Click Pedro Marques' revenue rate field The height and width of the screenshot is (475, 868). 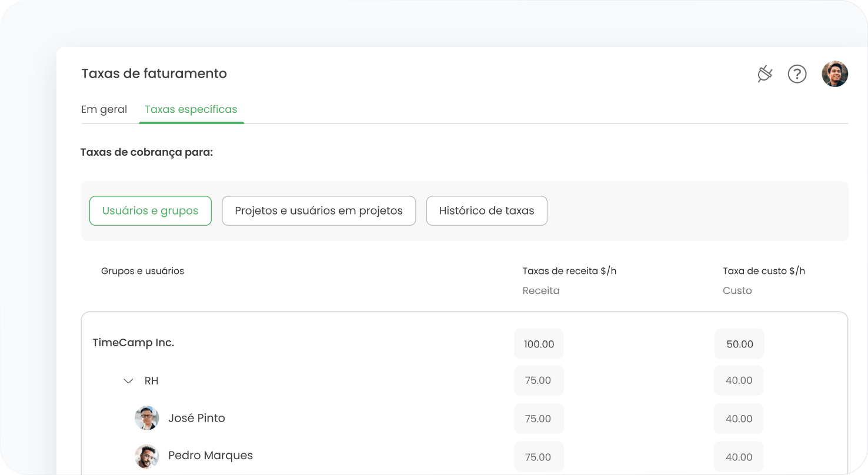tap(539, 457)
